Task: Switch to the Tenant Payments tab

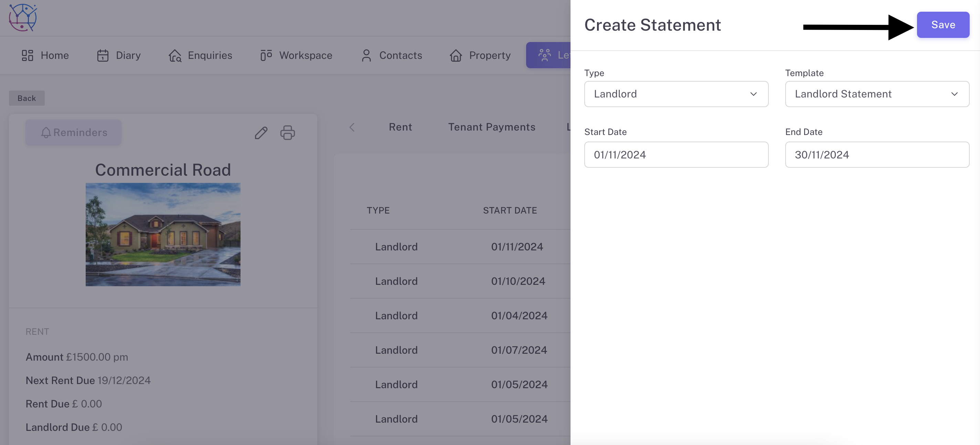Action: click(x=491, y=127)
